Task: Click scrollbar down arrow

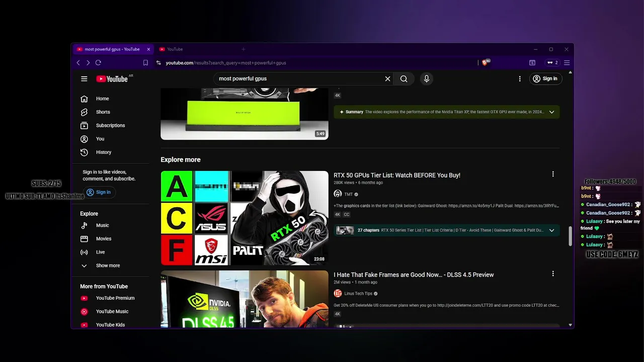Action: point(570,325)
